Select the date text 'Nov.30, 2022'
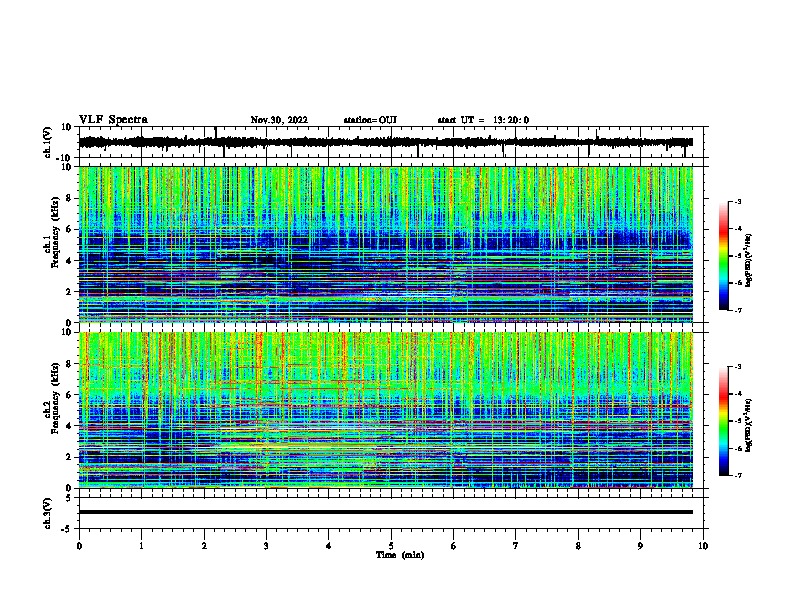 pyautogui.click(x=279, y=120)
